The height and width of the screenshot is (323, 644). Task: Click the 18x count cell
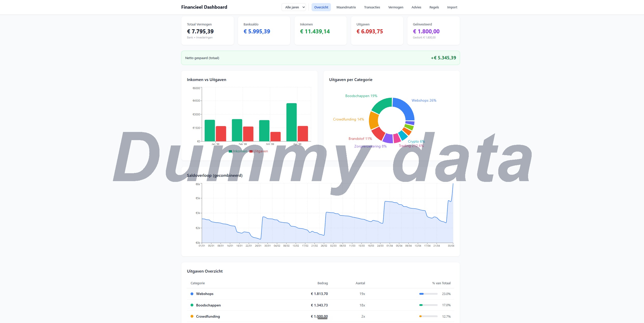362,305
